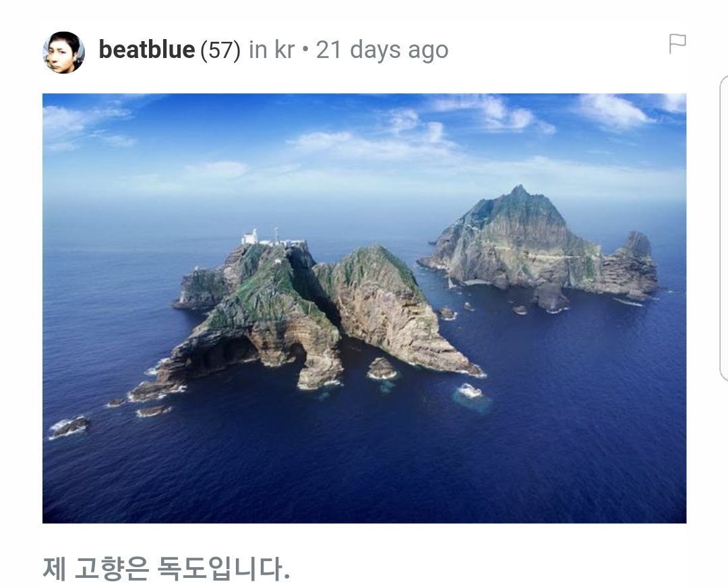This screenshot has height=588, width=728.
Task: Click the white cloud at the photo's top-right
Action: click(x=613, y=111)
